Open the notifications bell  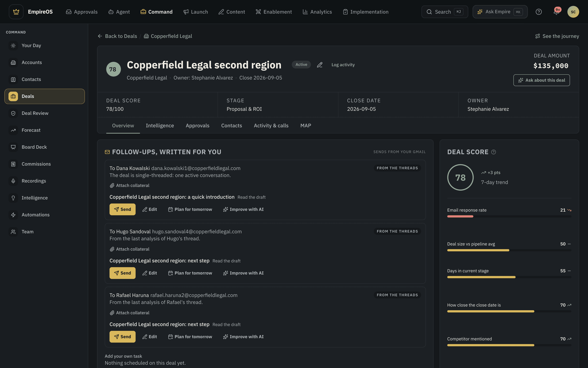click(556, 12)
